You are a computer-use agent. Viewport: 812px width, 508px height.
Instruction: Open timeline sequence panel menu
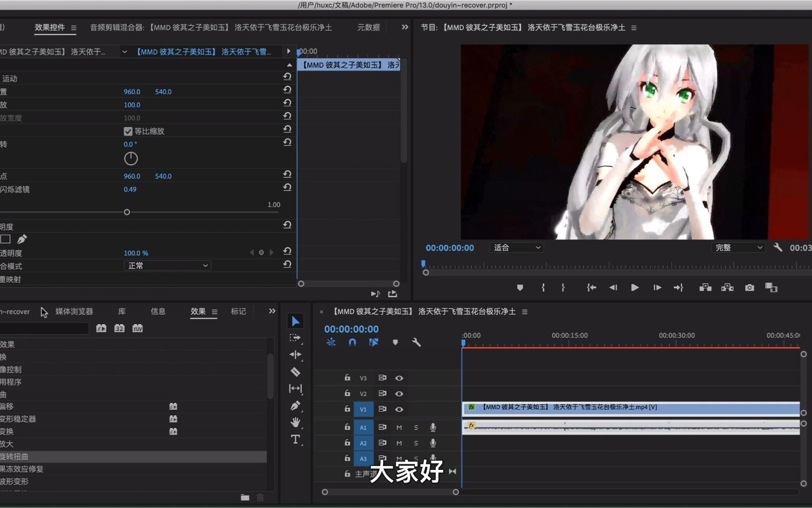(x=525, y=312)
